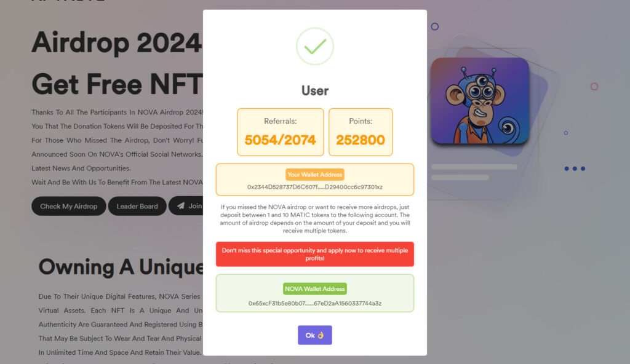This screenshot has width=630, height=364.
Task: Click the Airdrop 2024 heading
Action: pyautogui.click(x=116, y=42)
